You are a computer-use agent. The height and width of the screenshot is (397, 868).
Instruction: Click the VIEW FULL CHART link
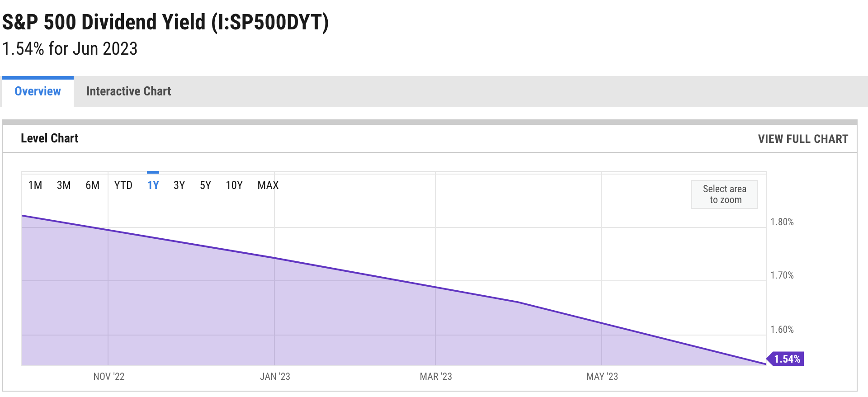(x=803, y=139)
